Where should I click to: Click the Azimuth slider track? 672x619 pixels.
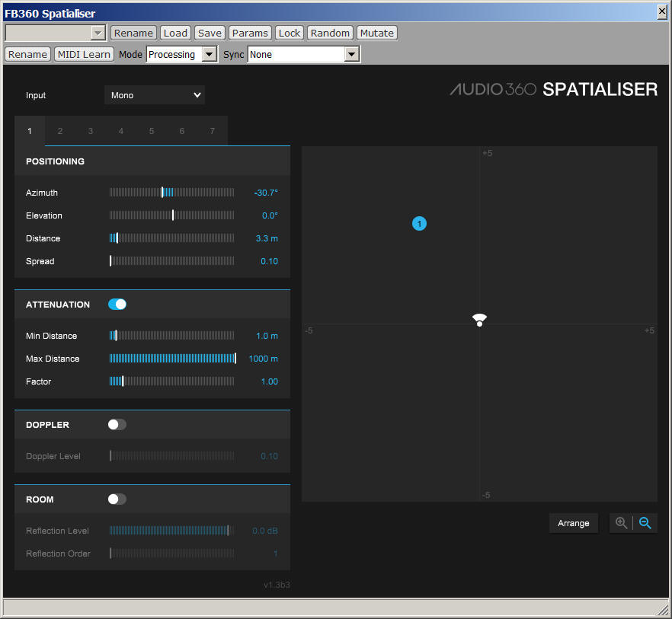click(x=172, y=193)
